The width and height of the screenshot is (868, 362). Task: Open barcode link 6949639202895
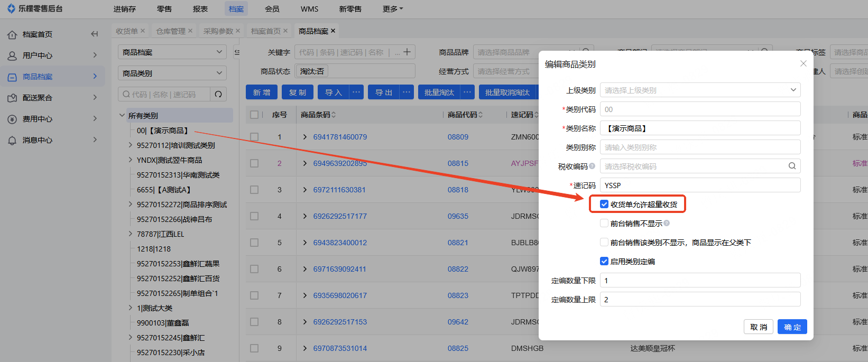(340, 163)
